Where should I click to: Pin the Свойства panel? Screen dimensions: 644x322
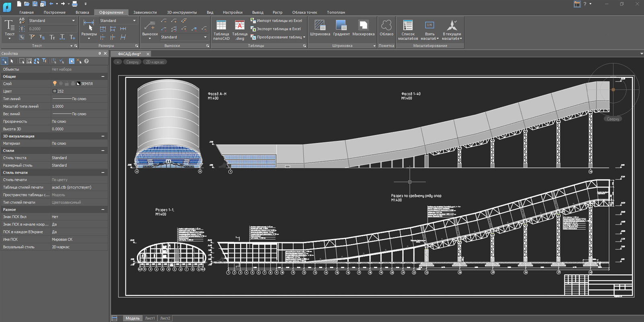(99, 53)
